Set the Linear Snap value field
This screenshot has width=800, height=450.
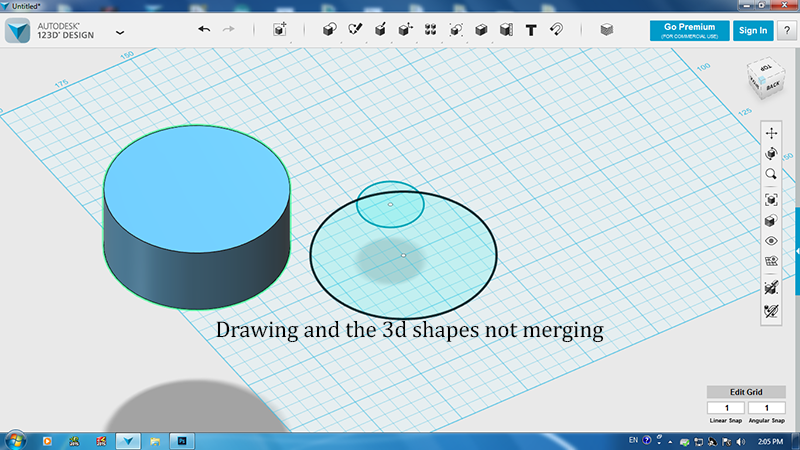[726, 408]
